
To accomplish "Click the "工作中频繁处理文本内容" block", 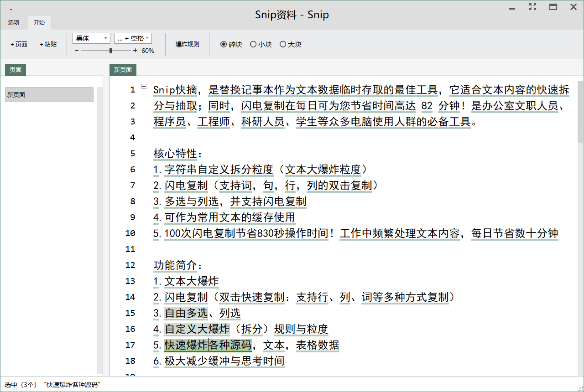I will click(400, 233).
